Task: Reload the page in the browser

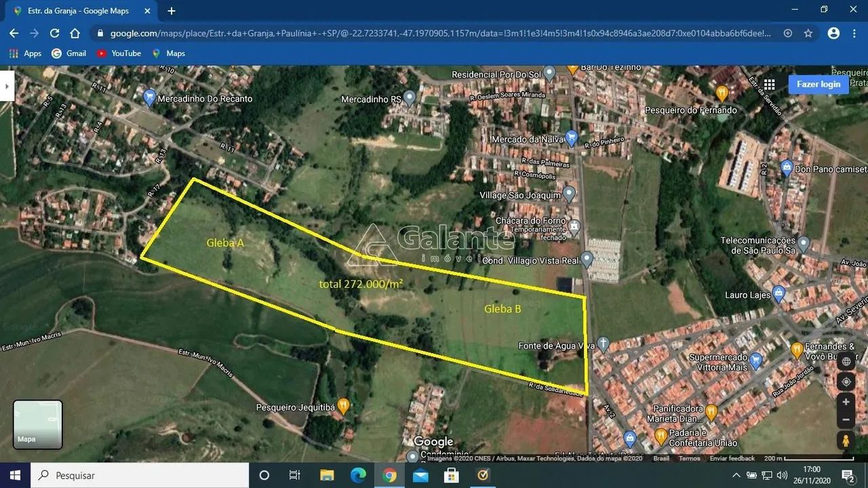Action: click(55, 33)
